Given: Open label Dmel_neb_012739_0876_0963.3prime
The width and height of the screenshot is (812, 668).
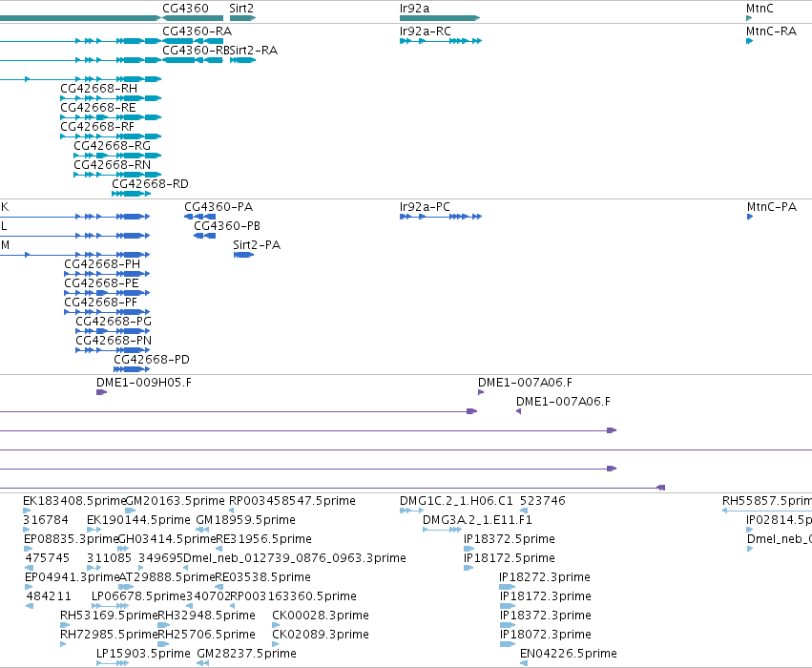Looking at the screenshot, I should (295, 558).
